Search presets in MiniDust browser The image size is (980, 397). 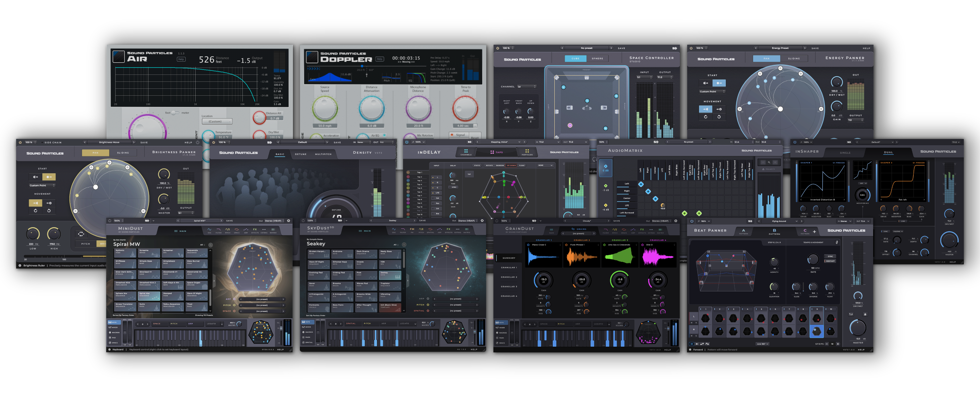(210, 245)
